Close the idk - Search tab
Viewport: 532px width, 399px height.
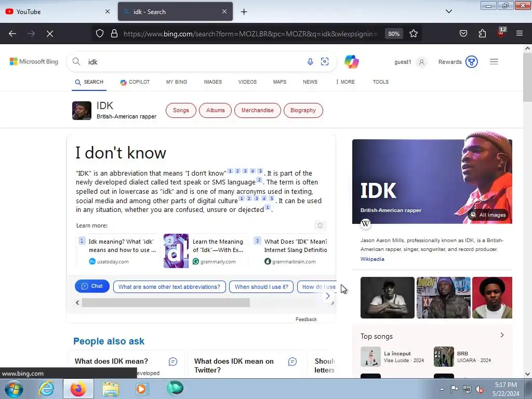[224, 11]
